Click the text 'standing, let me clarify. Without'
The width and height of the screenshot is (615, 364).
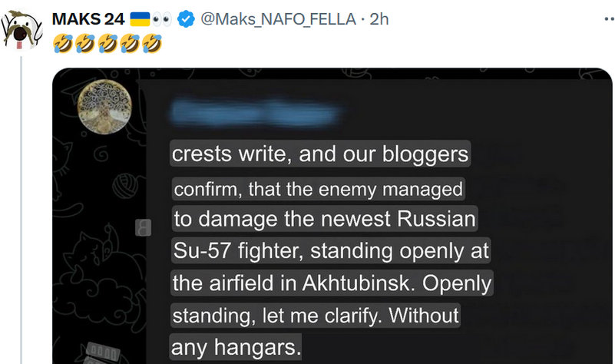[315, 315]
